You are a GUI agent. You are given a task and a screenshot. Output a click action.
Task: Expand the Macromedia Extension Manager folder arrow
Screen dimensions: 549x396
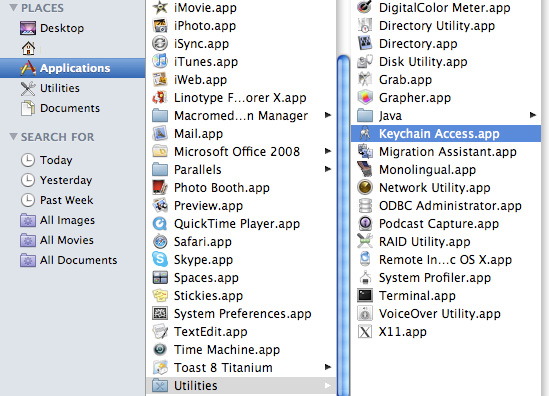(328, 115)
